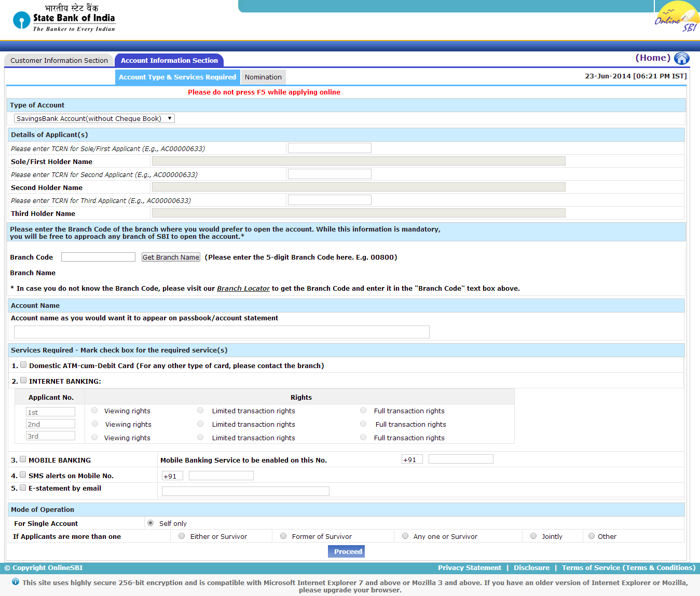Open the Type of Account dropdown
Viewport: 700px width, 596px height.
click(x=94, y=118)
